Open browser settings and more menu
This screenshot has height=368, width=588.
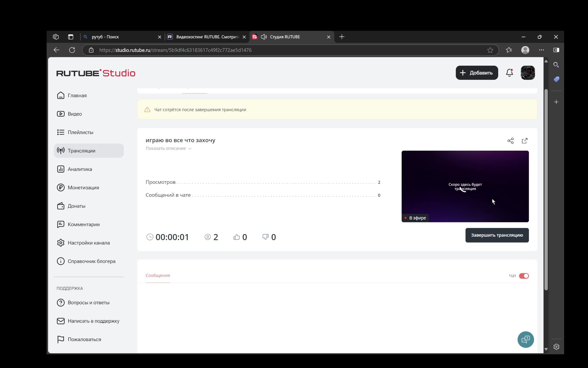(x=541, y=50)
